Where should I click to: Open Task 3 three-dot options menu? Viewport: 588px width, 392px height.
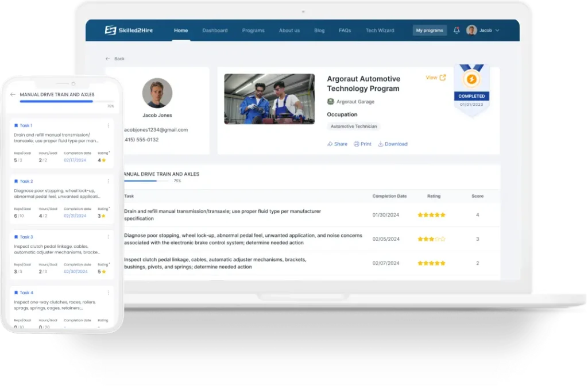[x=109, y=237]
